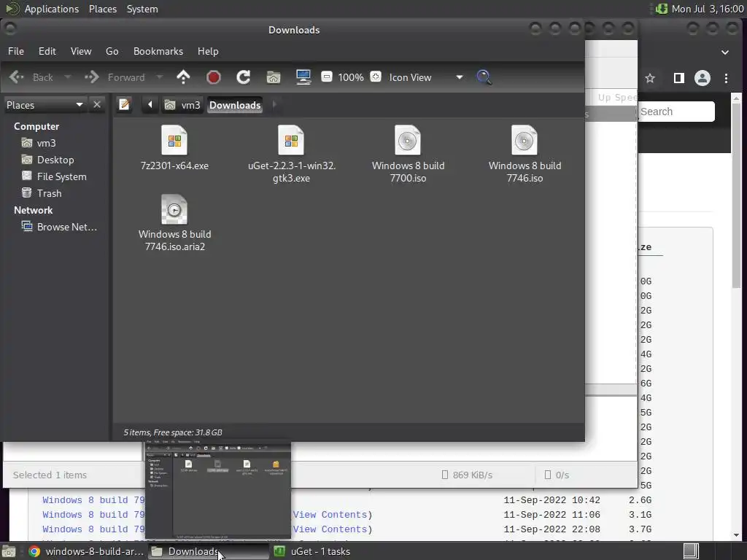The image size is (747, 560).
Task: Click the Downloads breadcrumb button
Action: tap(235, 105)
